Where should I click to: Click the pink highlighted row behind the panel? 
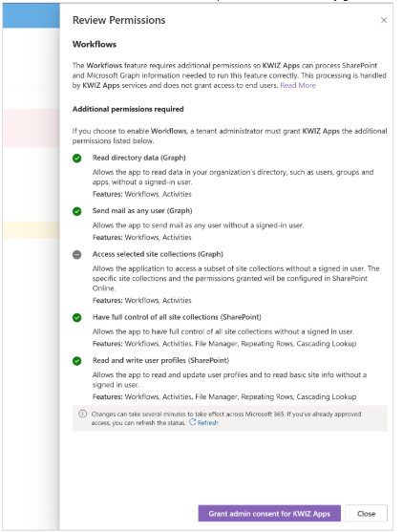point(32,128)
